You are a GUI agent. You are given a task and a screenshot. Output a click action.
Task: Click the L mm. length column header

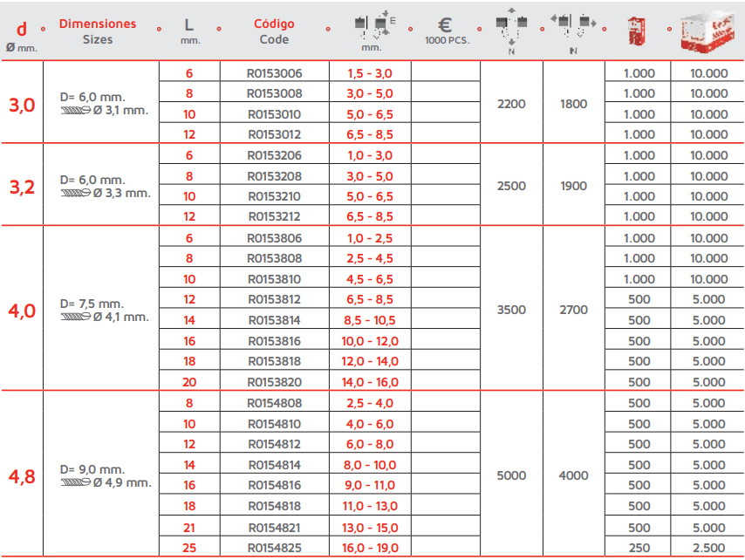coord(189,31)
